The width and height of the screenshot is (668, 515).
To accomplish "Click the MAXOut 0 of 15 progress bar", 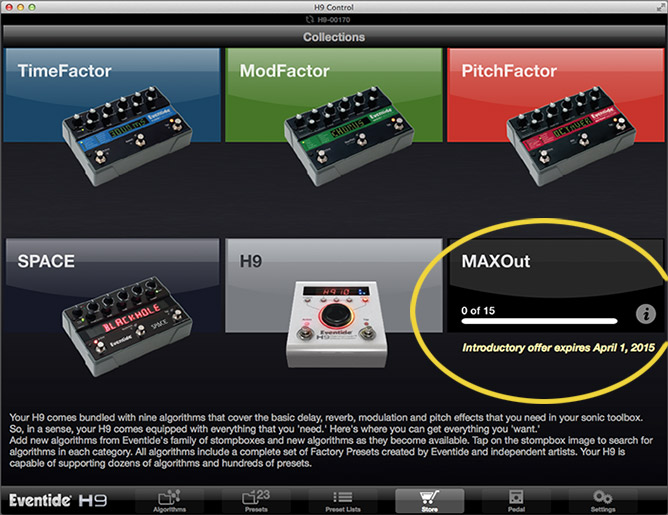I will coord(539,321).
